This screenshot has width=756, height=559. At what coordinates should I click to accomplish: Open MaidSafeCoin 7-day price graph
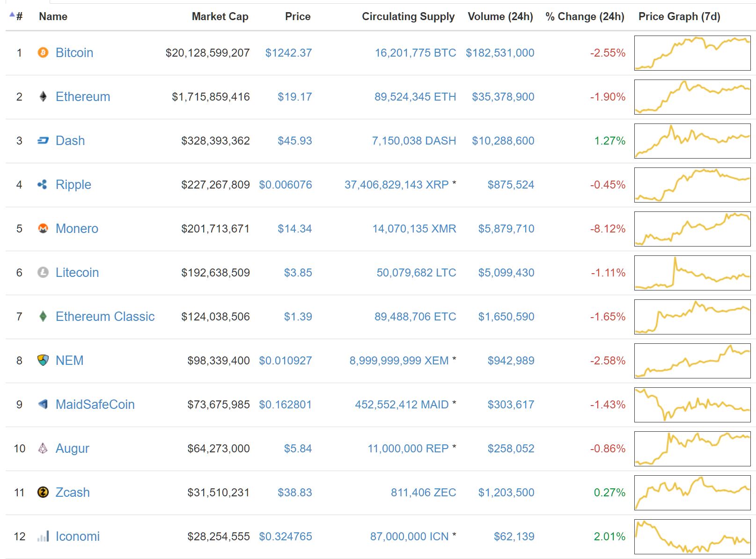pos(692,405)
